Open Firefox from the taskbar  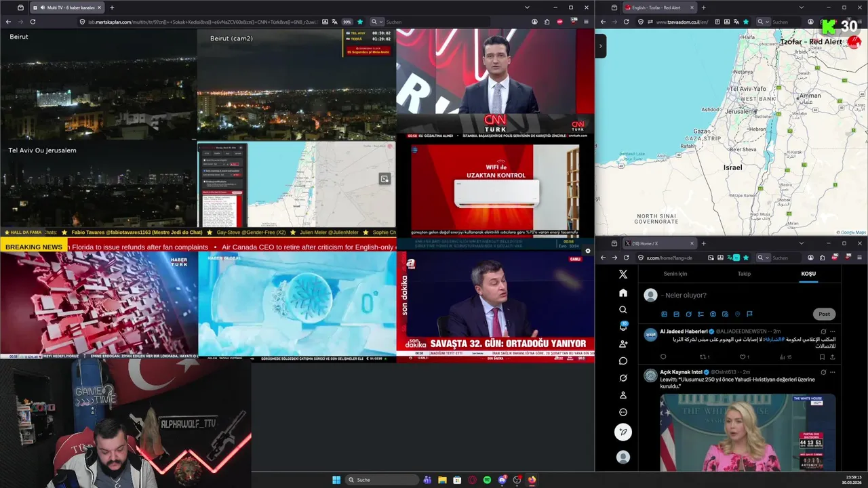pos(532,480)
